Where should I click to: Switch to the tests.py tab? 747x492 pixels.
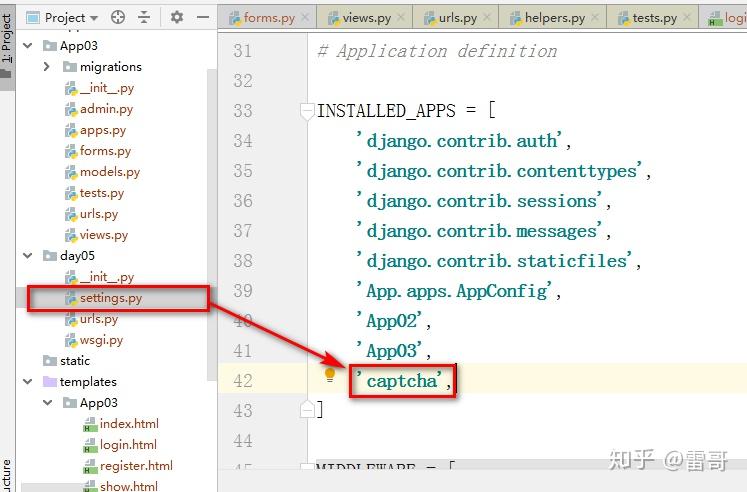click(x=653, y=18)
